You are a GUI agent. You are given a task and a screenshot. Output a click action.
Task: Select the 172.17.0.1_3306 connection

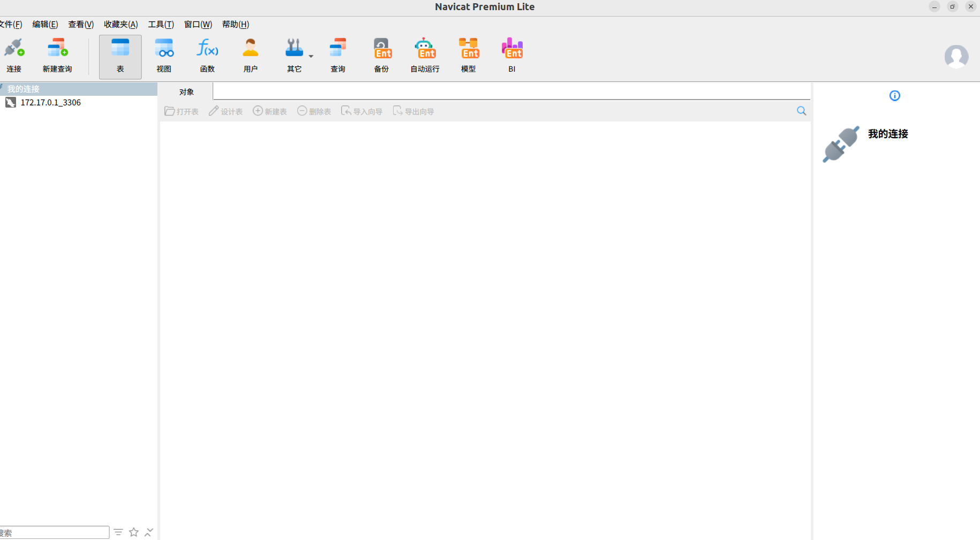tap(79, 102)
